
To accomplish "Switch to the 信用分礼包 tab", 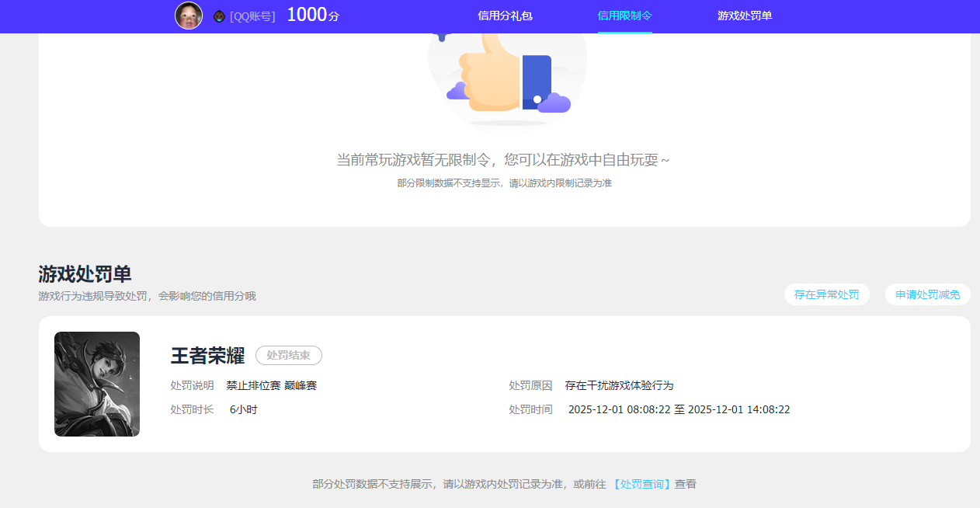I will [506, 16].
